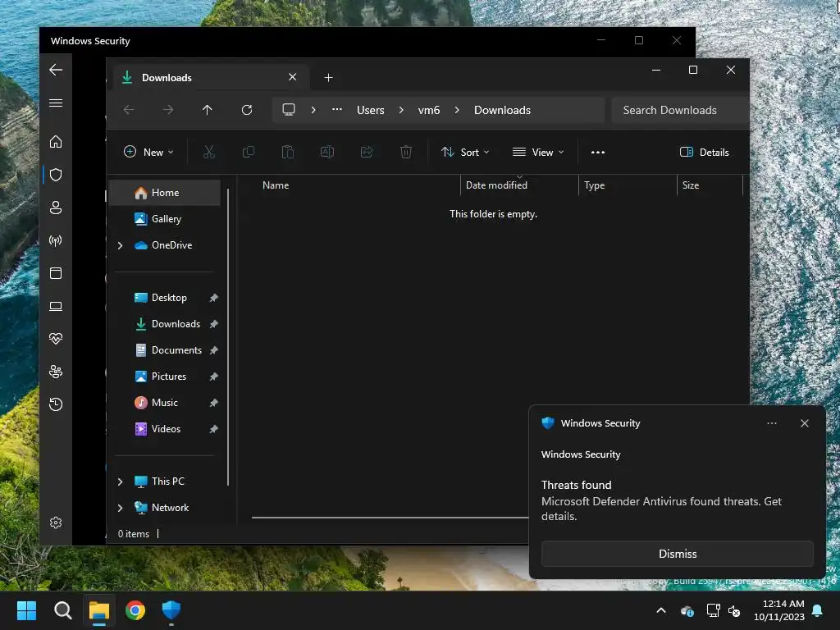The width and height of the screenshot is (840, 630).
Task: Open App & browser control icon
Action: [x=56, y=273]
